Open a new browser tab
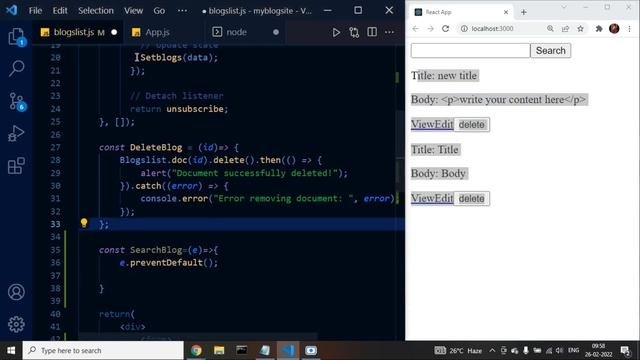The width and height of the screenshot is (640, 360). 524,12
